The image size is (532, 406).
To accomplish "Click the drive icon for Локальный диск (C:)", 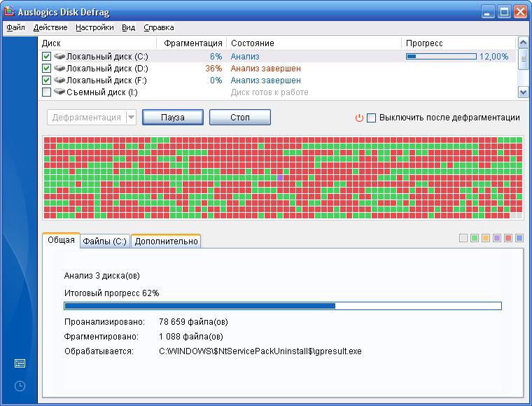I will pos(59,56).
